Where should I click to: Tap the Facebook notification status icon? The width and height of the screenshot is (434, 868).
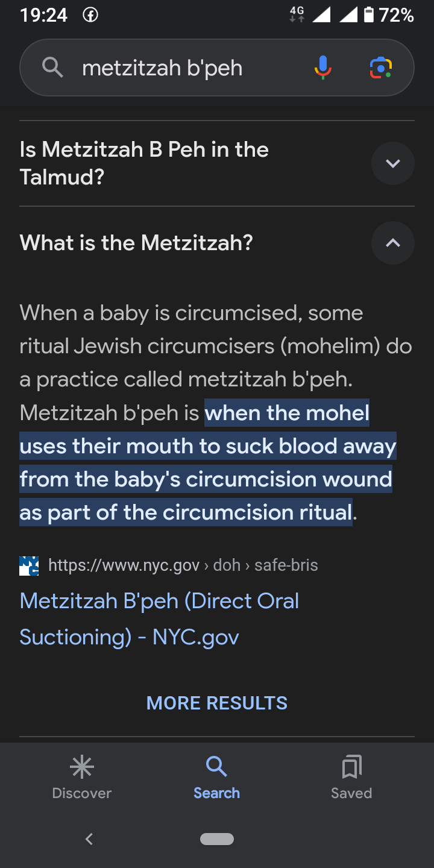pos(90,15)
